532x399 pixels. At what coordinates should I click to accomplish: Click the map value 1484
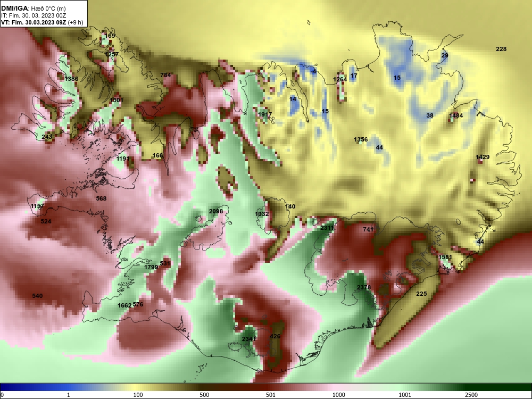tap(456, 115)
